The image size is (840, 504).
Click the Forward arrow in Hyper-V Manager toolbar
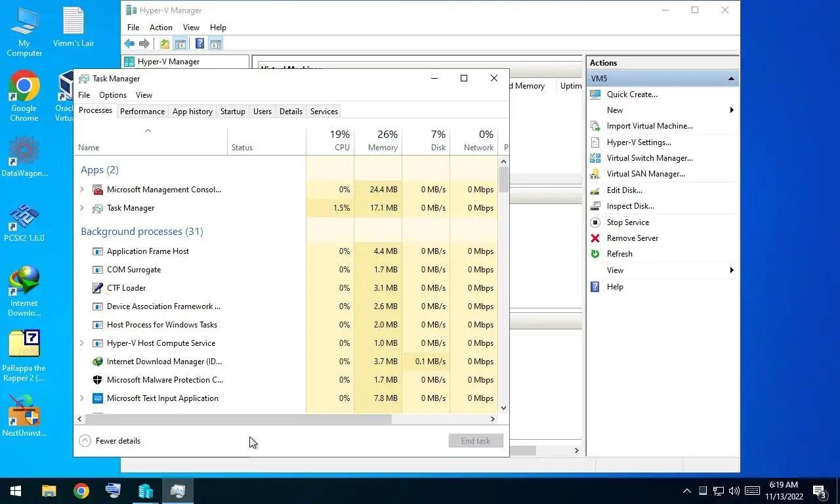point(144,44)
